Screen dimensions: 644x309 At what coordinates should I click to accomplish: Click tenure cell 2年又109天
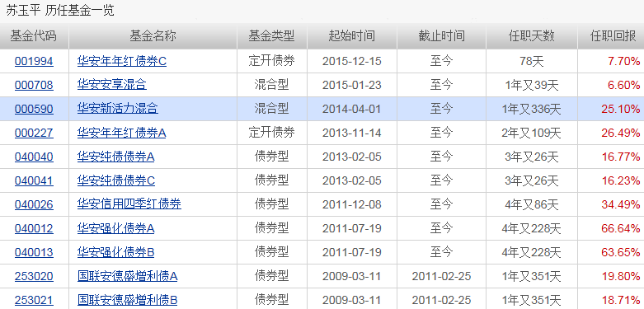click(x=532, y=133)
